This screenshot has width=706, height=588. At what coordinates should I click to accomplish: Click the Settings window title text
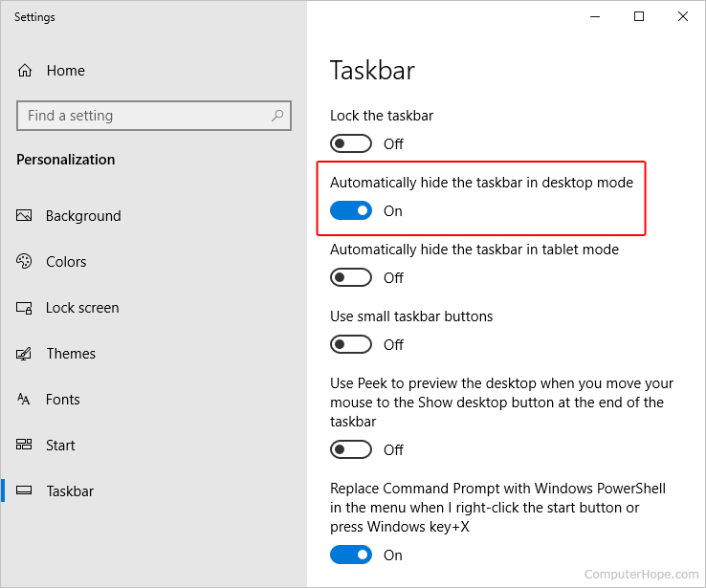coord(34,17)
